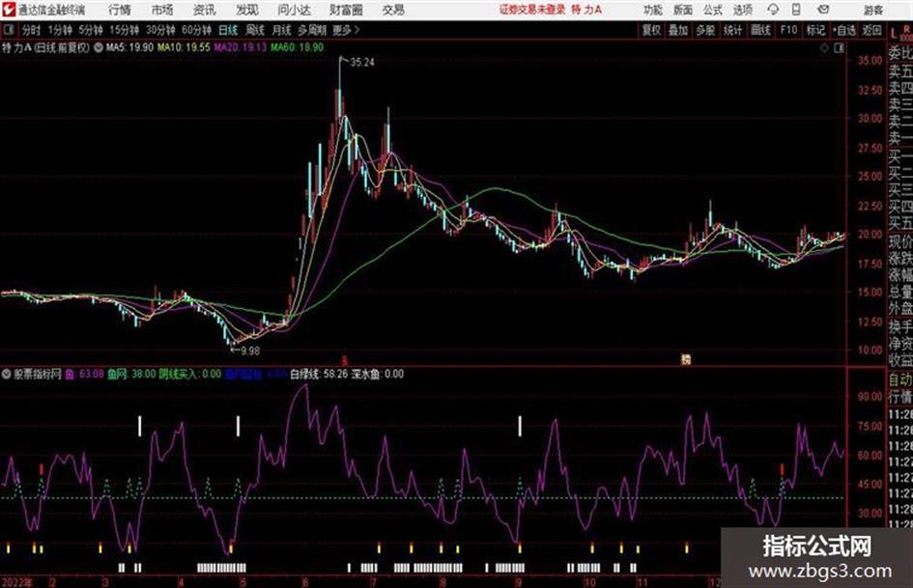Click the 返回 back button
Viewport: 913px width, 588px height.
tap(871, 30)
